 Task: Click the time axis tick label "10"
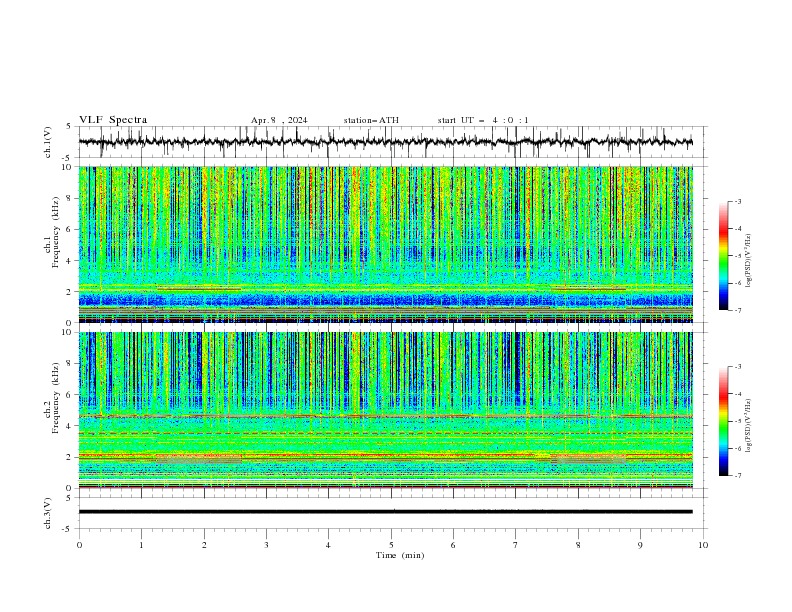pos(703,545)
